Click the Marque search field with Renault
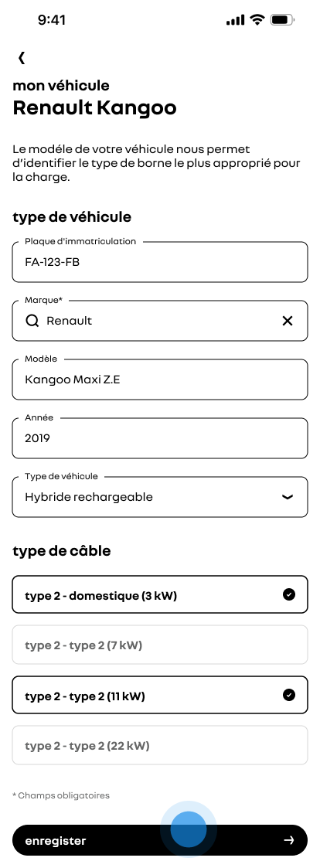Viewport: 320px width, 868px height. click(x=160, y=321)
